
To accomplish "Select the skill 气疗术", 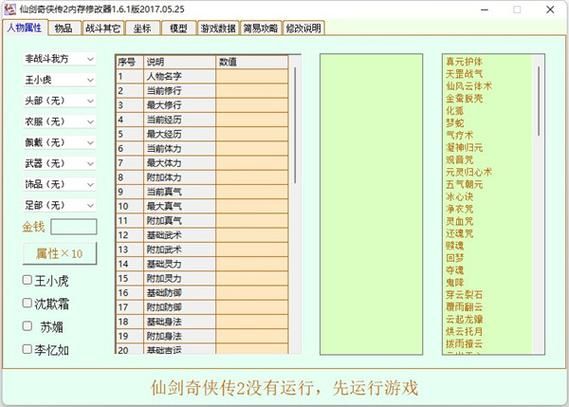I will click(459, 135).
